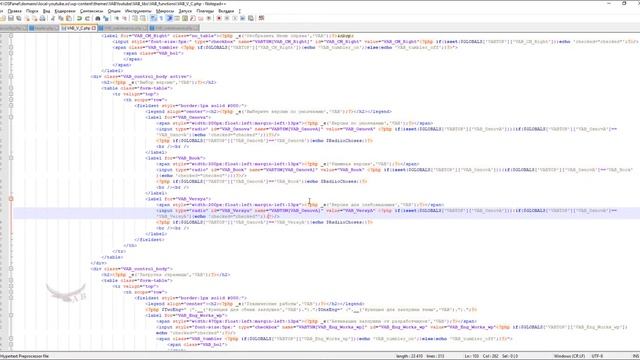The image size is (640, 360).
Task: Cut selection using scissors icon
Action: click(x=53, y=18)
